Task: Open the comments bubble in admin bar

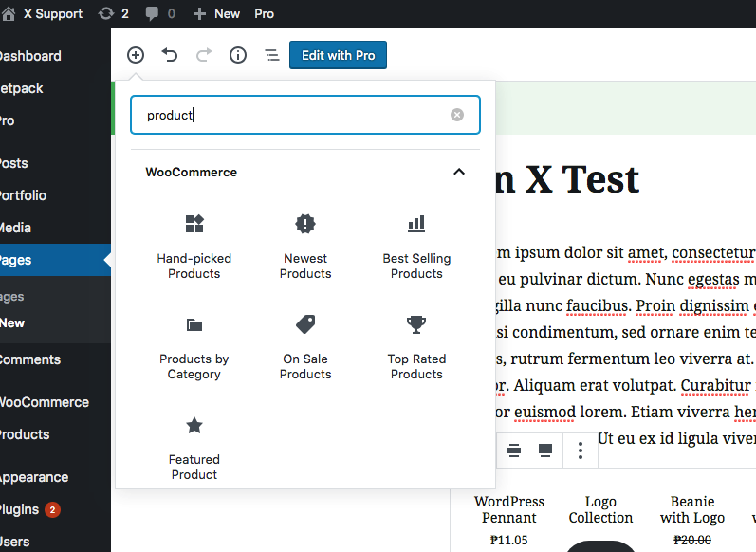Action: tap(160, 14)
